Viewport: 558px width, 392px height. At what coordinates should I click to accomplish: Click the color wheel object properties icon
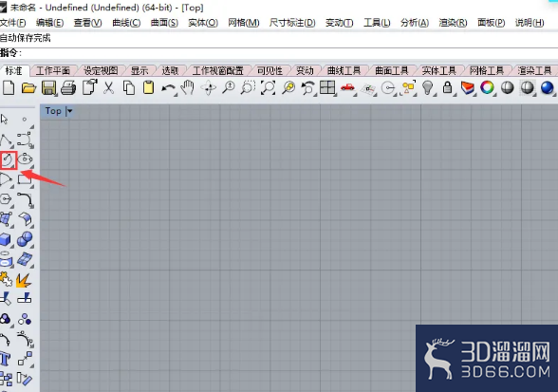(487, 87)
